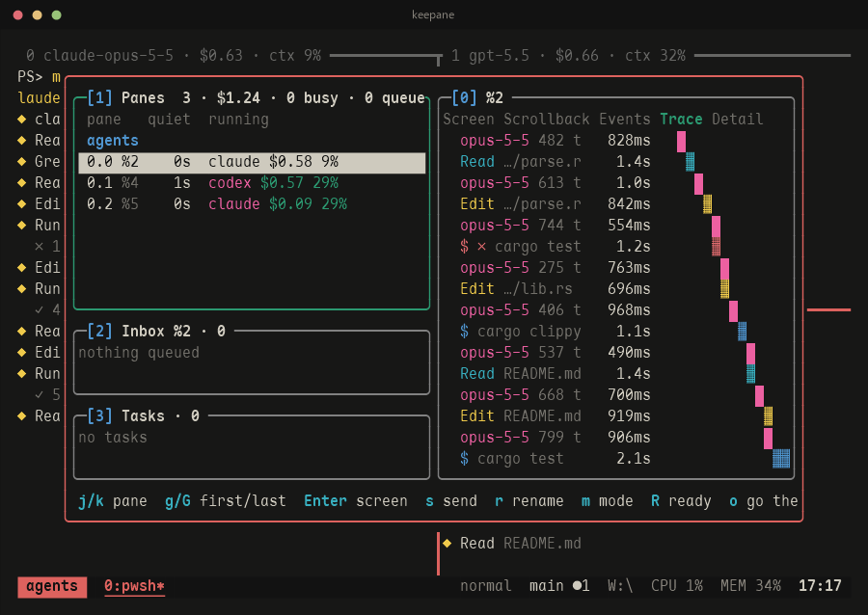Click yellow timeline bar for Edit README.md
Screen dimensions: 868x615
[x=769, y=416]
